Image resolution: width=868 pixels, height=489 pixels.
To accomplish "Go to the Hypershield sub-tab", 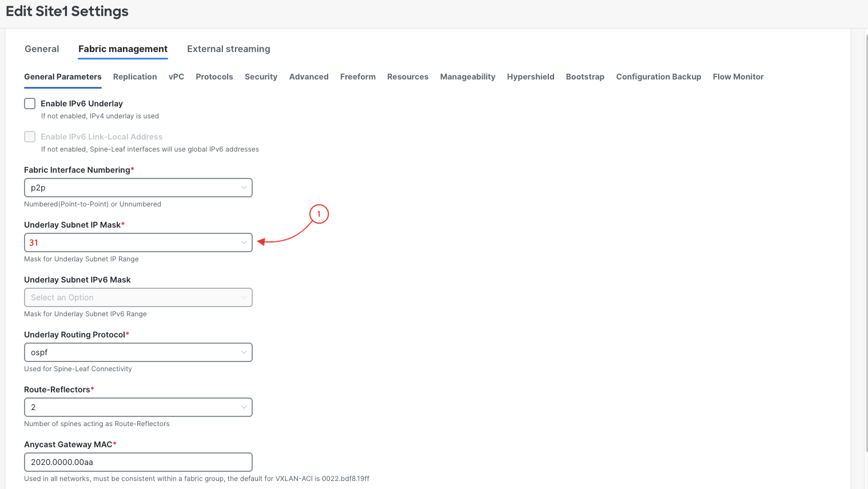I will point(531,77).
